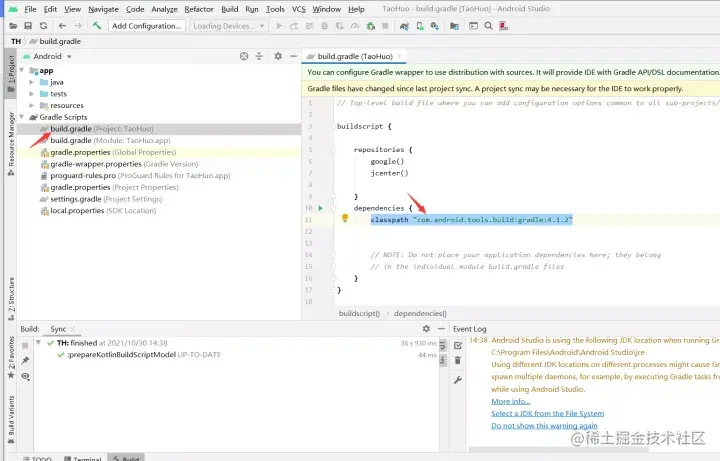This screenshot has height=461, width=720.
Task: Open SDK Manager download icon
Action: [434, 26]
